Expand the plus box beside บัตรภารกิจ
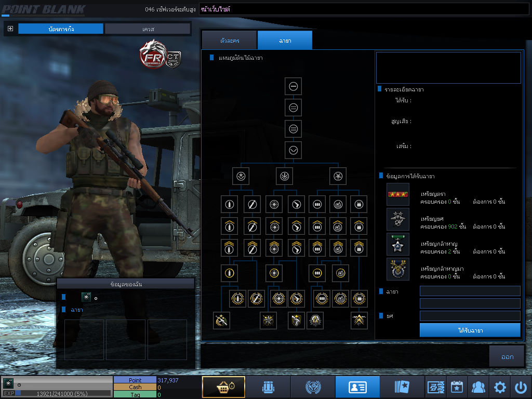532x399 pixels. 10,29
